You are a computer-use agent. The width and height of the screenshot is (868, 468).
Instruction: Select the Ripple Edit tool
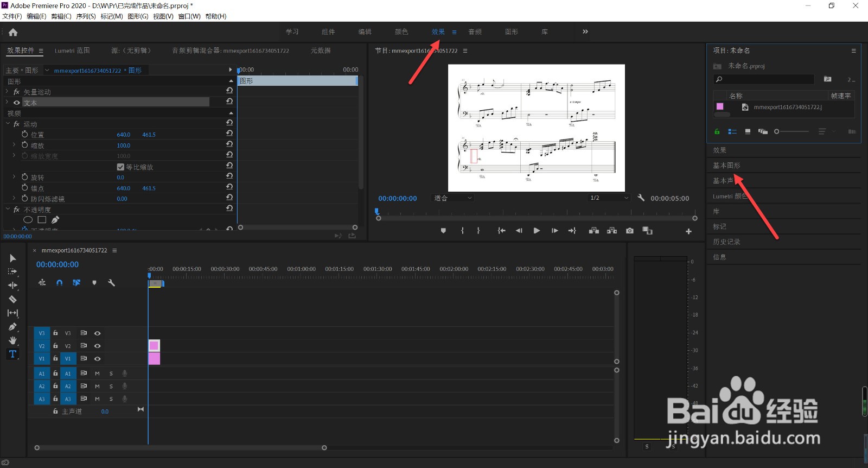pos(12,285)
